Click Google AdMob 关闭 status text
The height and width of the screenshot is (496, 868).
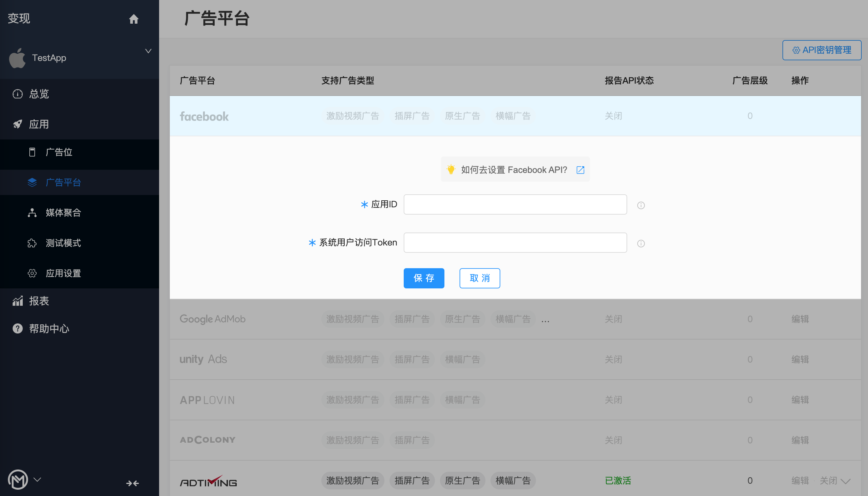click(x=613, y=319)
